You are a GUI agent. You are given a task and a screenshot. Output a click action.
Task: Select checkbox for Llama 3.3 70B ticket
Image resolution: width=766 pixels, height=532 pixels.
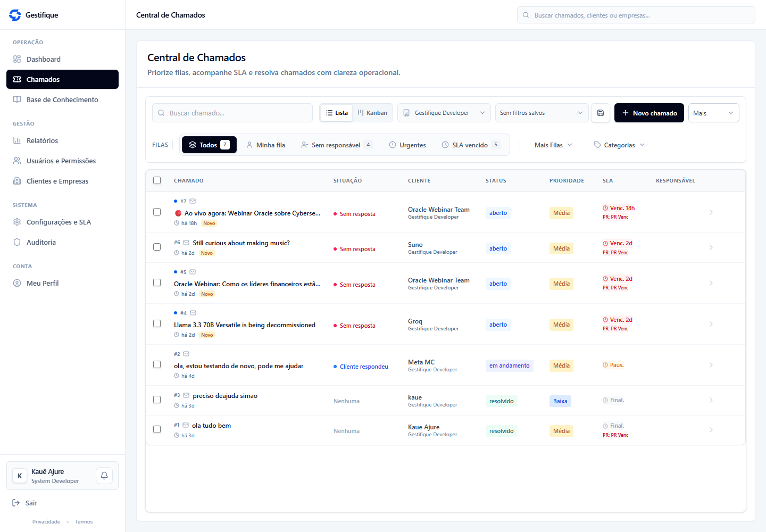(157, 323)
